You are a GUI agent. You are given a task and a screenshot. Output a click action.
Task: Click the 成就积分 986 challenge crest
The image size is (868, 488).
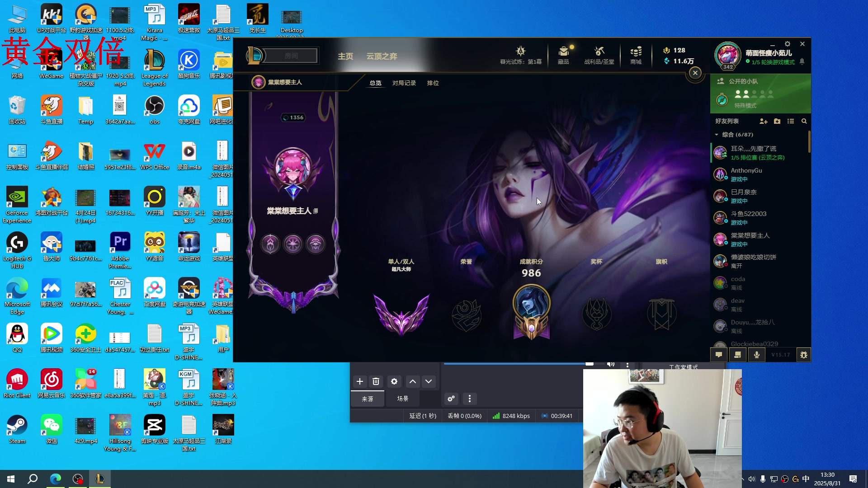531,312
